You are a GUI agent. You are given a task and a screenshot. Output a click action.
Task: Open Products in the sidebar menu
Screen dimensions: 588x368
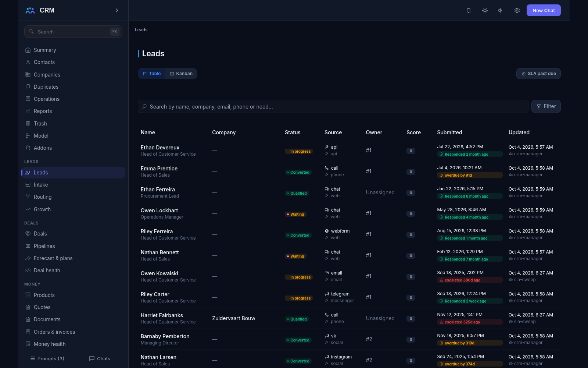point(73,295)
